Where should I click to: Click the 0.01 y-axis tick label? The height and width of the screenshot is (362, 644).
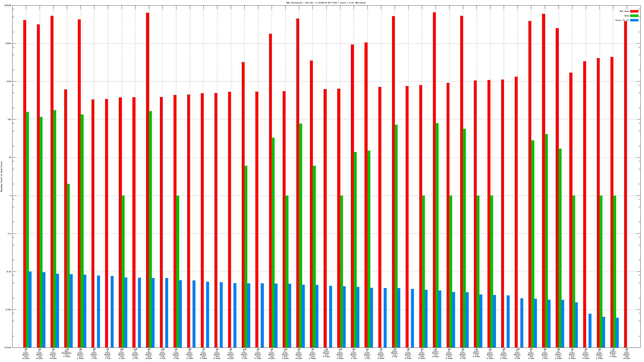pos(9,271)
